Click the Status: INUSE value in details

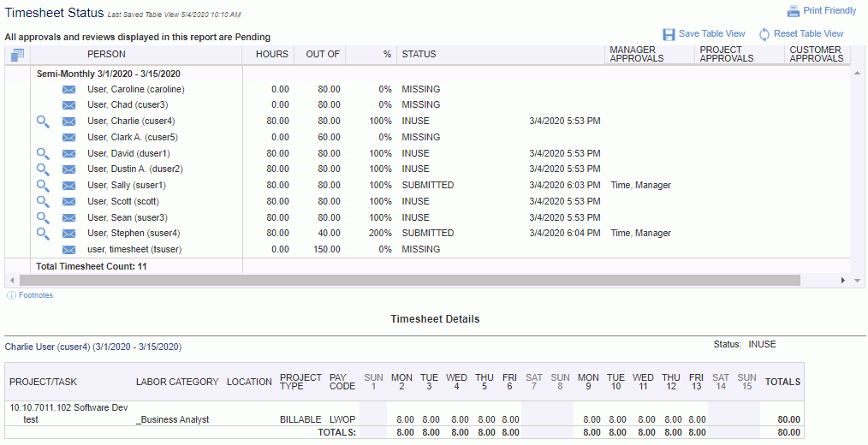762,344
